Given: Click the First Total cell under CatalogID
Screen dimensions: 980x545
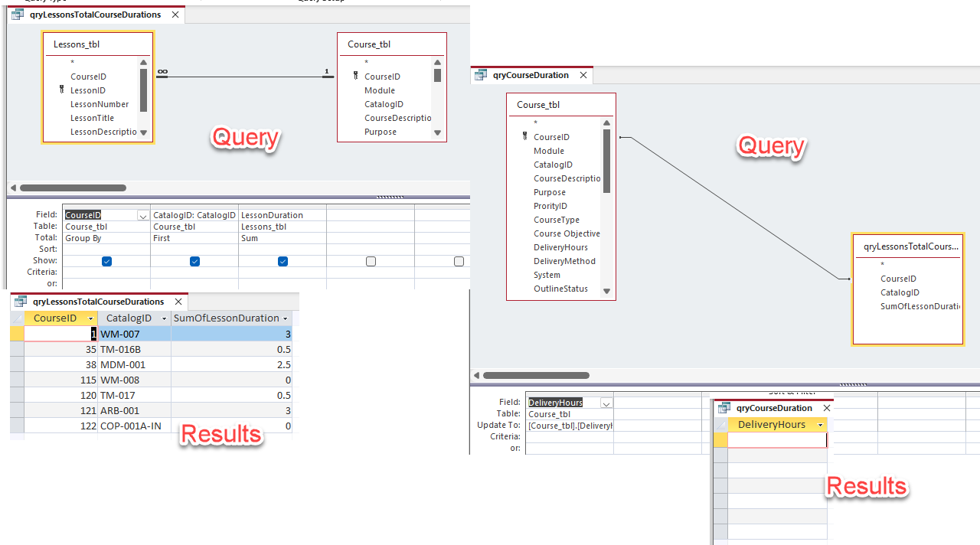Looking at the screenshot, I should pos(194,238).
